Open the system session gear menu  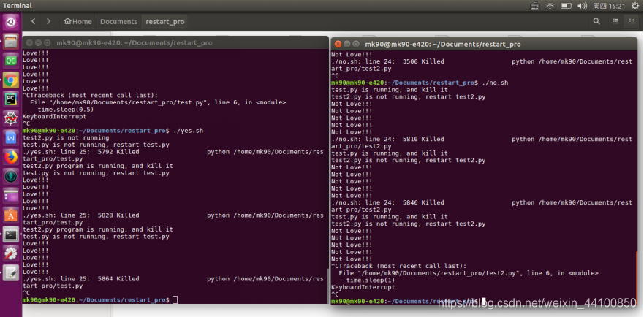635,6
